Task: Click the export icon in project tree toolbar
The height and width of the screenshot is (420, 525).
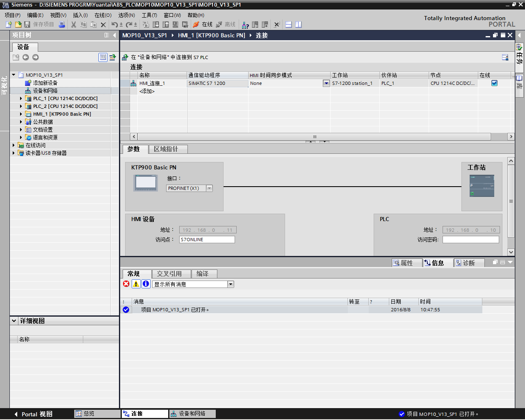Action: [x=112, y=57]
